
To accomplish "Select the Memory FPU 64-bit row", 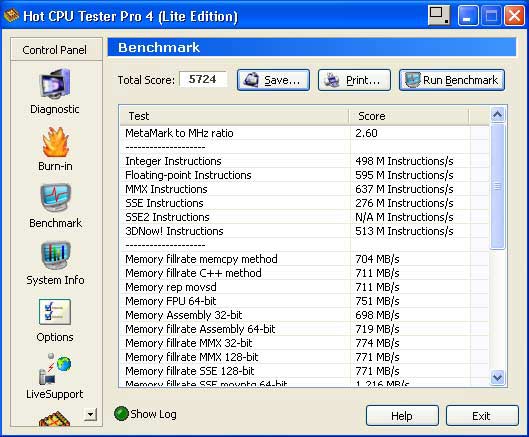I will pyautogui.click(x=304, y=301).
